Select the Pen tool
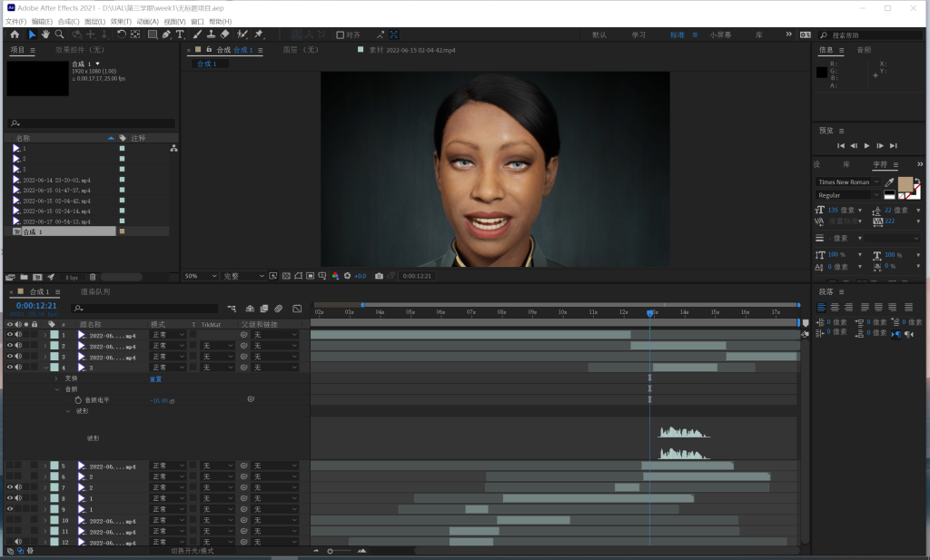 tap(166, 34)
